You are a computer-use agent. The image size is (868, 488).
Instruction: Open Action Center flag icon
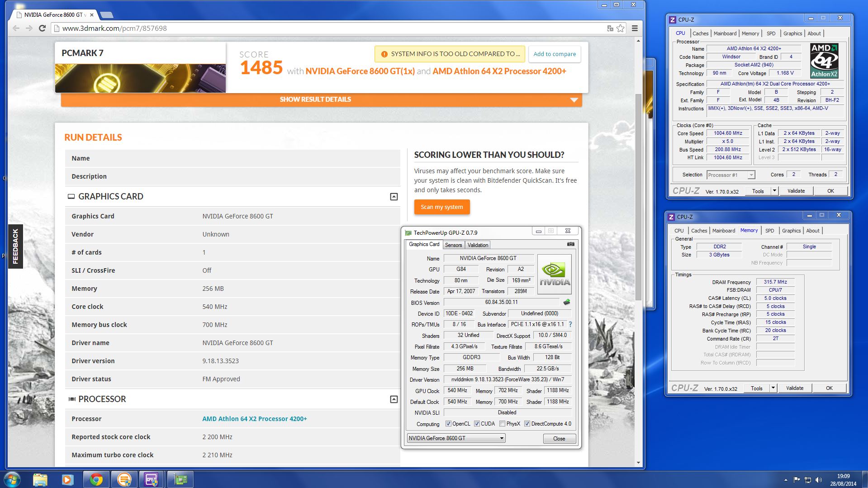(x=797, y=480)
